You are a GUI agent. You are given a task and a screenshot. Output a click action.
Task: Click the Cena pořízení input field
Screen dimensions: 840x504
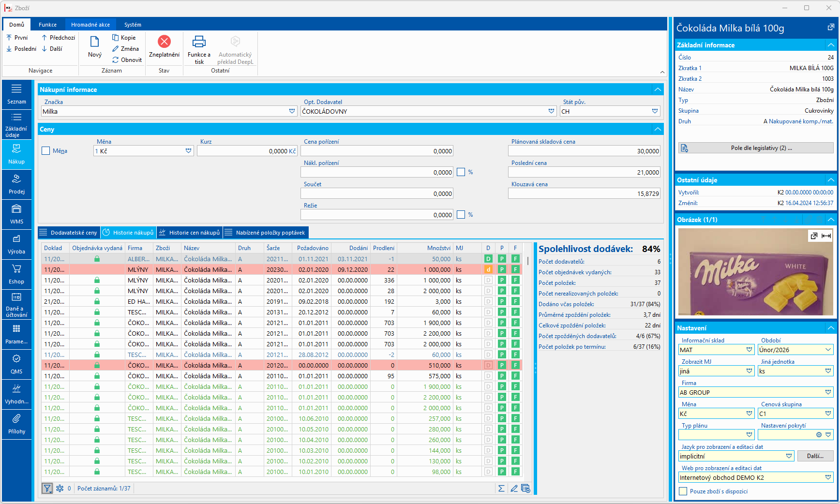pos(377,151)
